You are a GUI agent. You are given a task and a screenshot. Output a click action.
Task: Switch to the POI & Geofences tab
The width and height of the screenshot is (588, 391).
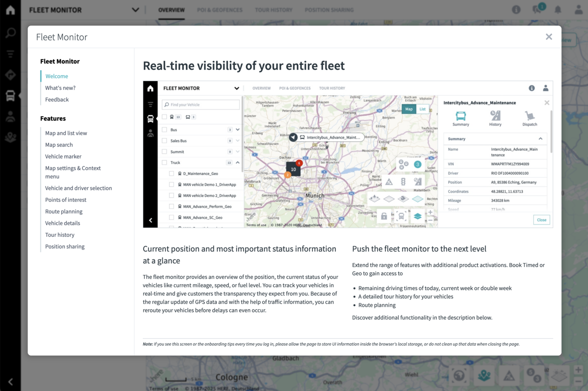220,10
